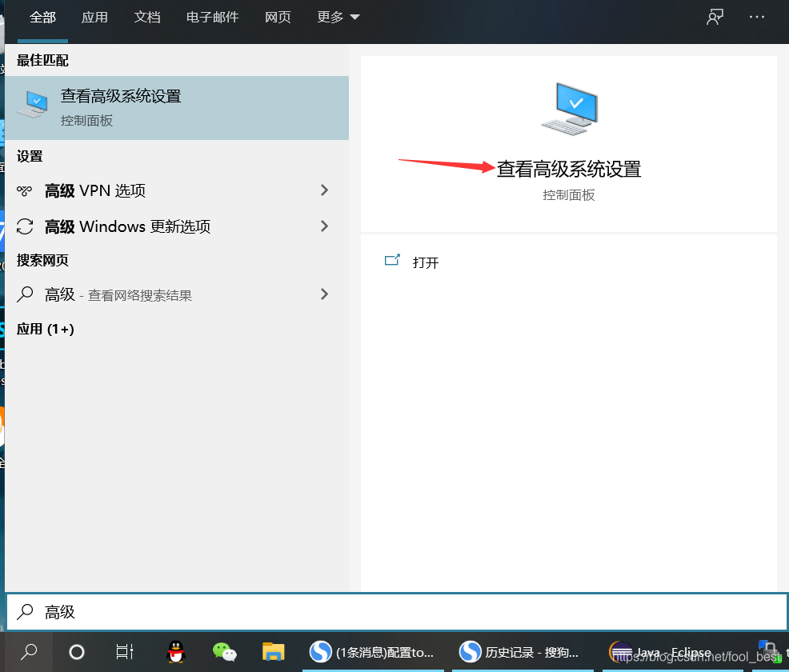Image resolution: width=789 pixels, height=672 pixels.
Task: Switch to the 全部 tab
Action: [x=42, y=18]
